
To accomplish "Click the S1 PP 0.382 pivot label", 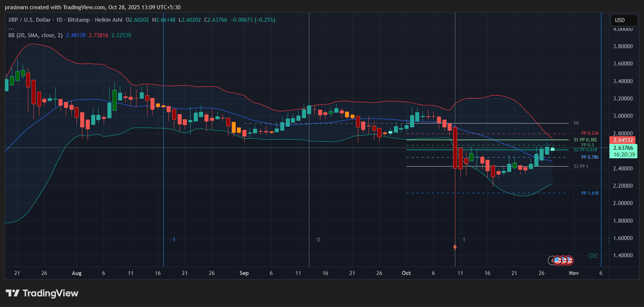I will point(586,140).
